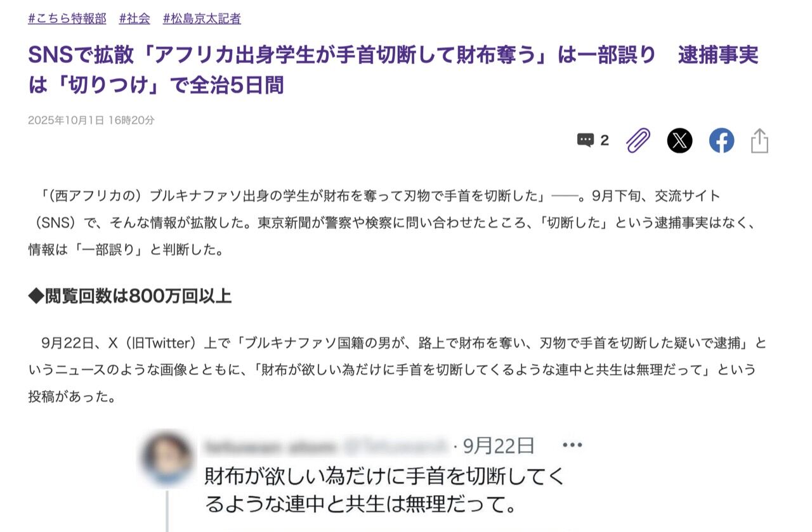Click the comment count number 2

(x=605, y=141)
